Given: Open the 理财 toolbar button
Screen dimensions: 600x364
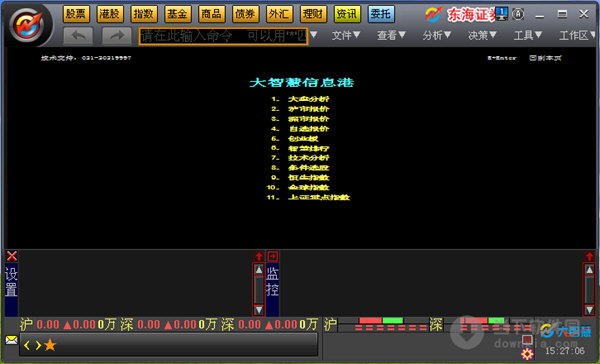Looking at the screenshot, I should click(x=313, y=14).
